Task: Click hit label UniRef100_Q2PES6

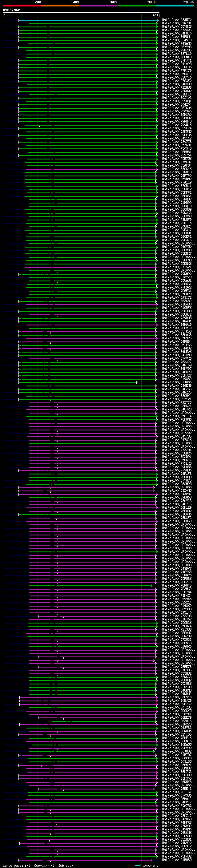Action: pos(177,67)
